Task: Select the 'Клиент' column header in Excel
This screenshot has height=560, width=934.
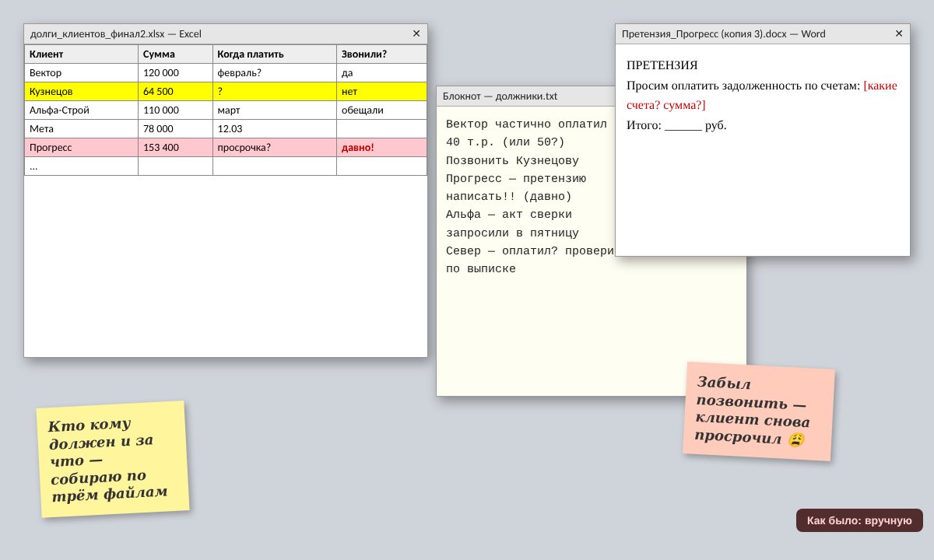Action: [82, 54]
